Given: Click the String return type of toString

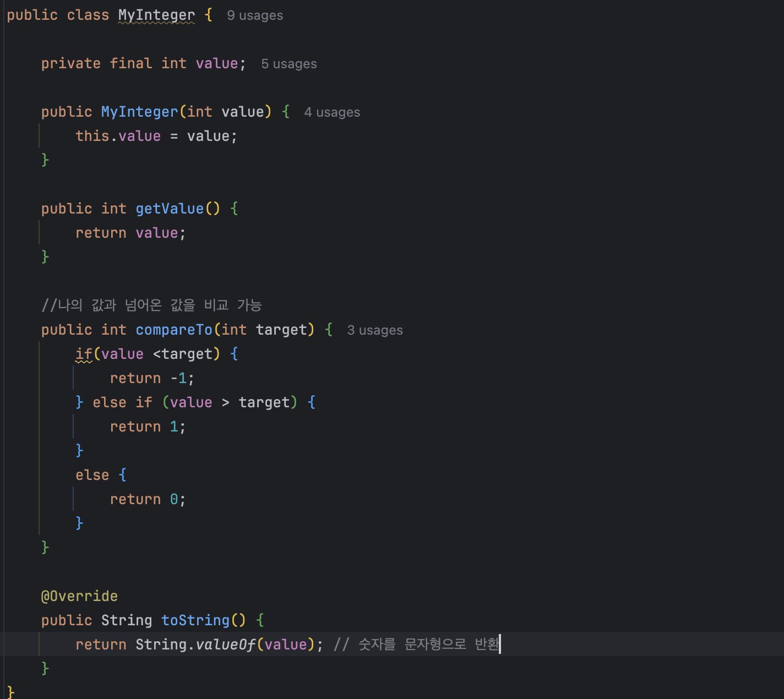Looking at the screenshot, I should 127,620.
